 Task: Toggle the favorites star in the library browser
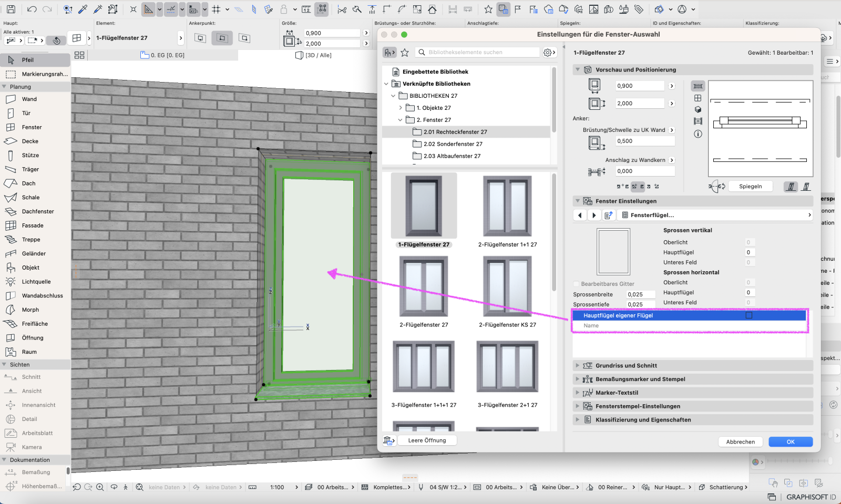[405, 52]
